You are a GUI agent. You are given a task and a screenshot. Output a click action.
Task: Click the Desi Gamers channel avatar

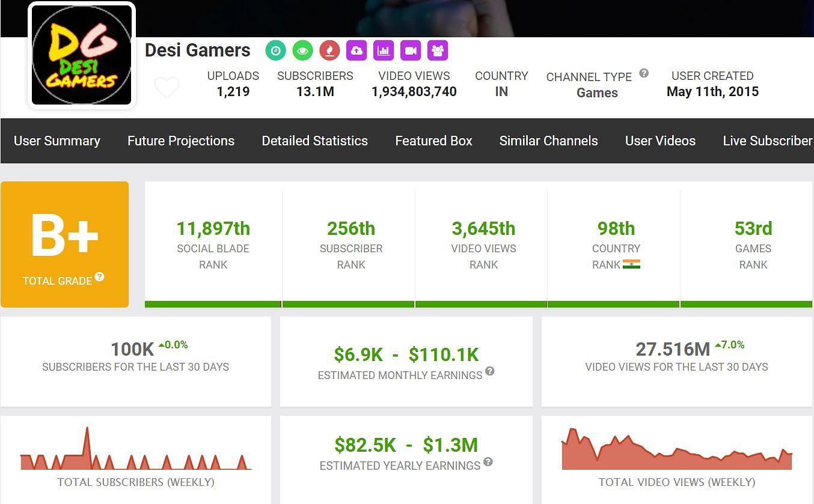(82, 55)
